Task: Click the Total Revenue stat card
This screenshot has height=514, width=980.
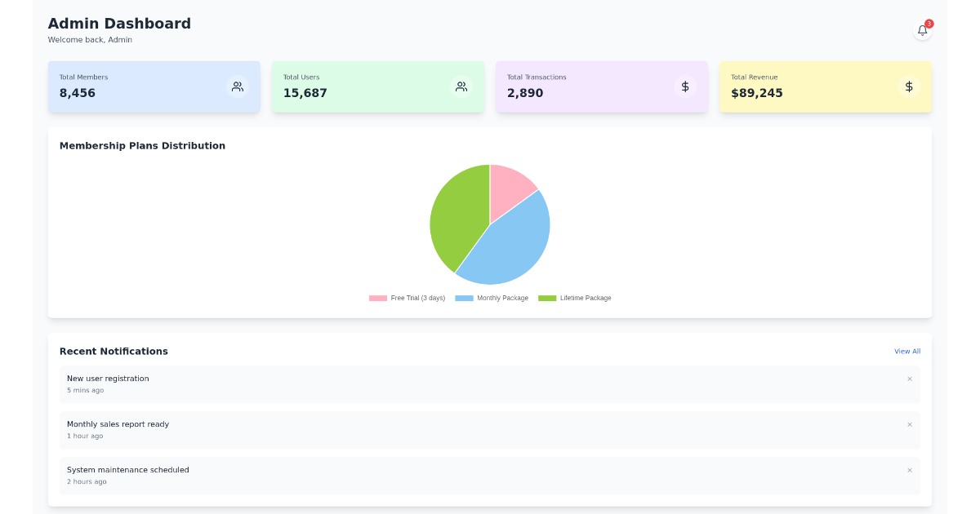Action: (x=826, y=86)
